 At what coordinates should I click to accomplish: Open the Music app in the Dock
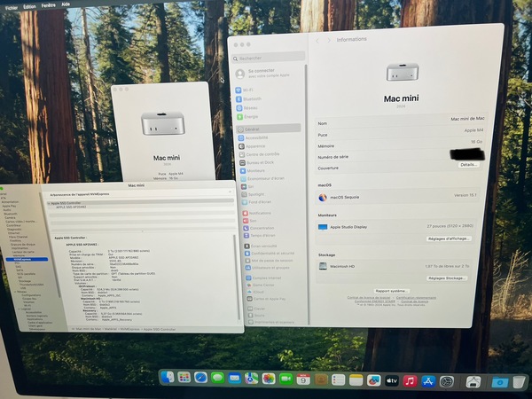point(410,381)
